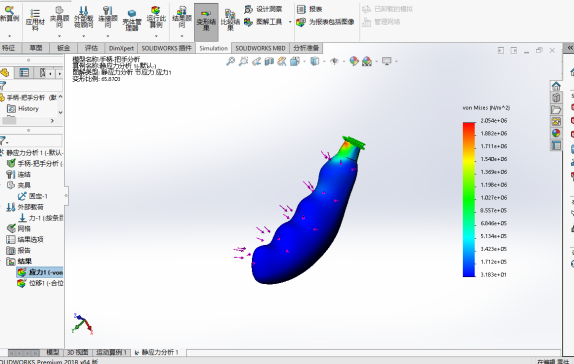Expand the New Study dropdown arrow
Viewport: 574px width, 364px height.
(x=10, y=36)
